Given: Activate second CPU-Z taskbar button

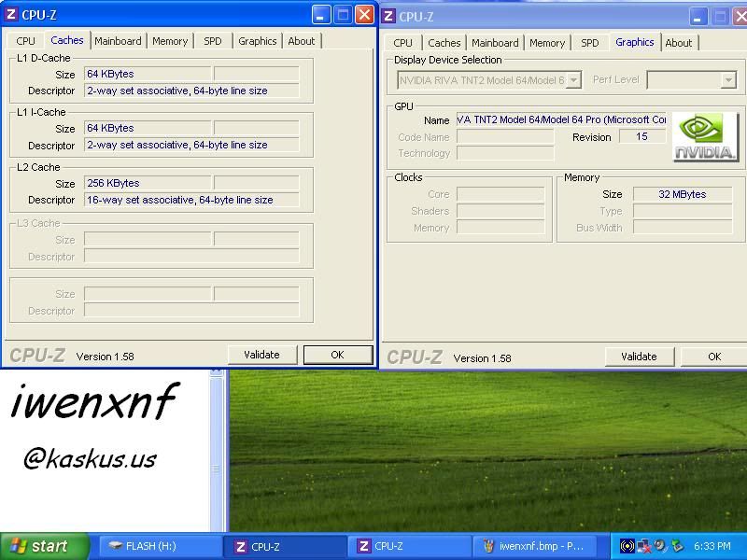Looking at the screenshot, I should [409, 546].
